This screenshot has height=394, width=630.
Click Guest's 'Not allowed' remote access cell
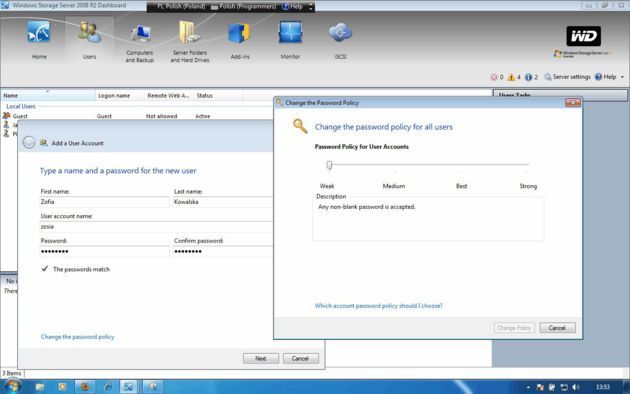pyautogui.click(x=162, y=116)
